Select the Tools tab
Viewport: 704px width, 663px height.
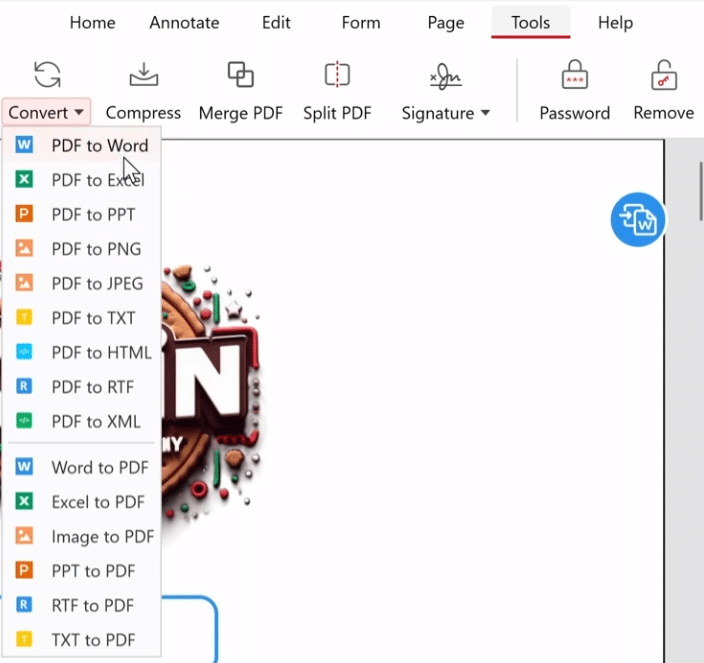tap(531, 22)
